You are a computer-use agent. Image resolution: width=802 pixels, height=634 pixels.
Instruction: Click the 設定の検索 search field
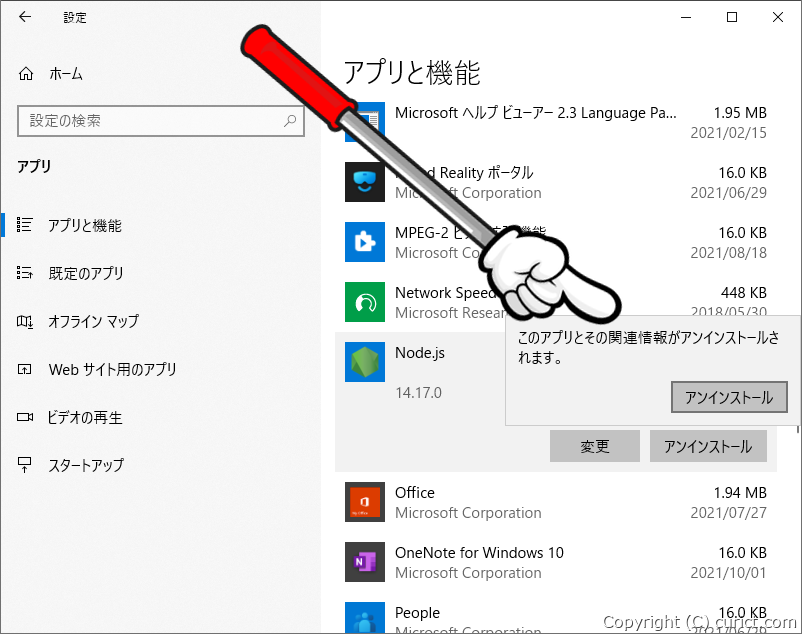(161, 121)
